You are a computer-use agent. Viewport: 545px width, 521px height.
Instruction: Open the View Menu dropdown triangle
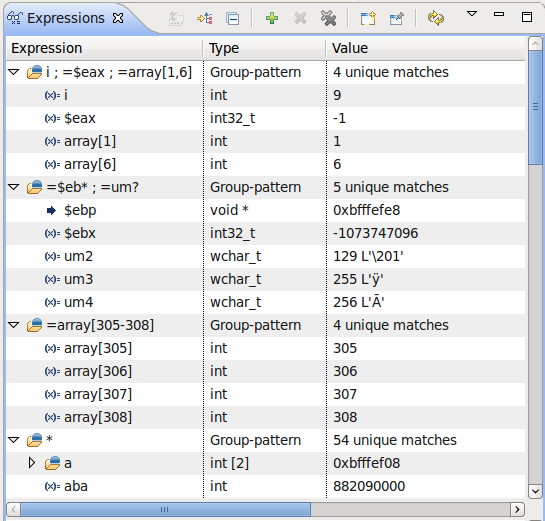(x=472, y=14)
